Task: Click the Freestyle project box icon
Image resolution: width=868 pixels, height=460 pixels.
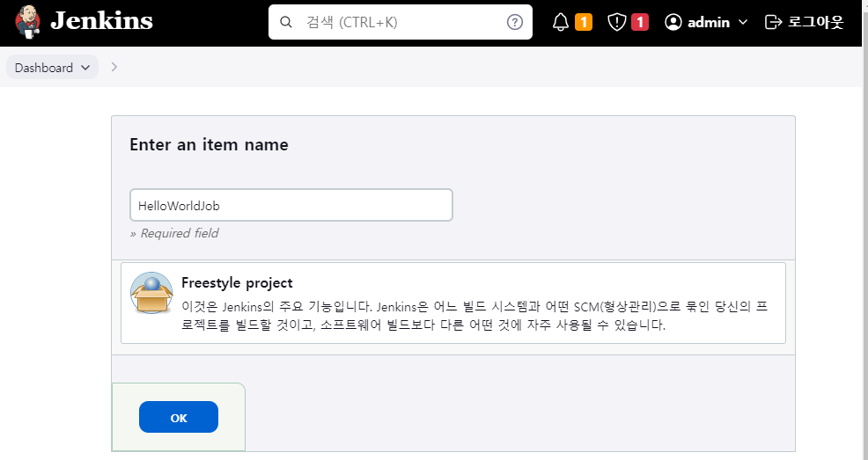Action: [151, 293]
